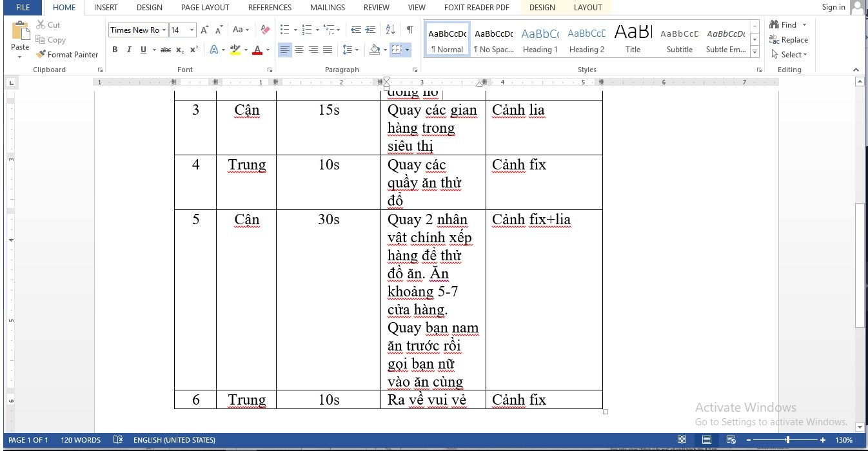
Task: Start a bulleted list
Action: point(285,30)
